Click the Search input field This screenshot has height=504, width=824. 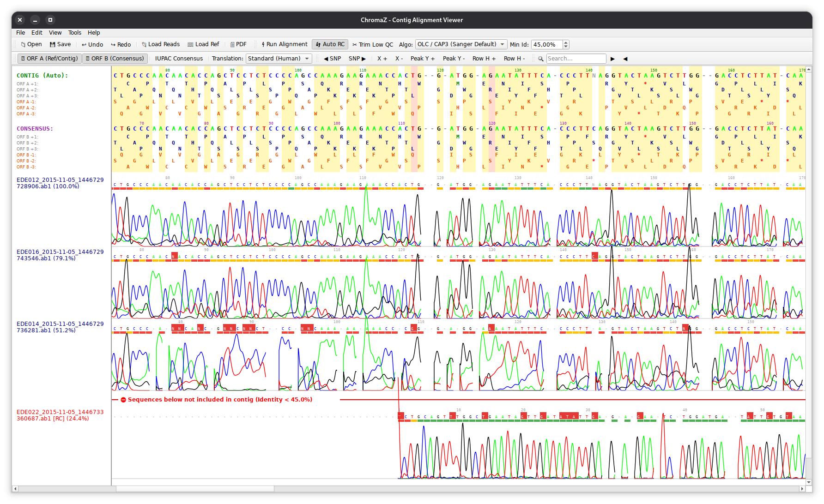576,59
